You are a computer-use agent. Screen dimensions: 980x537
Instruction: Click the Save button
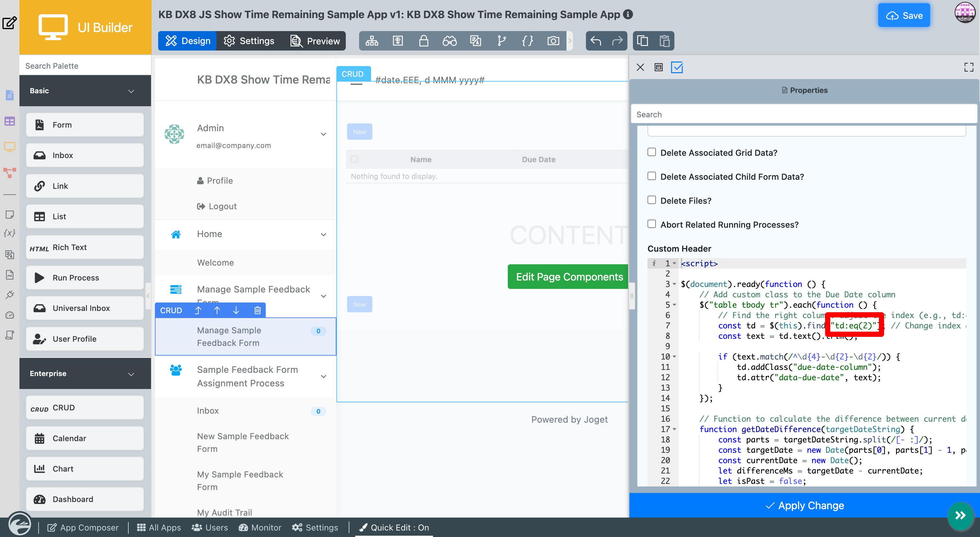904,15
